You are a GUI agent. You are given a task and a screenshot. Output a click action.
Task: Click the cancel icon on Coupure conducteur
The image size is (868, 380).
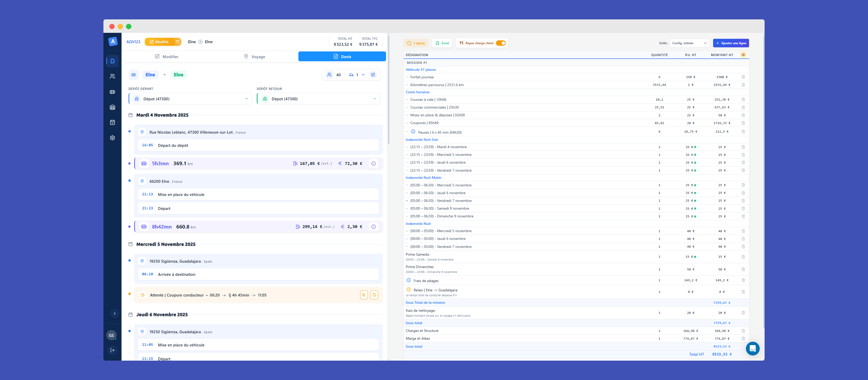pyautogui.click(x=374, y=295)
